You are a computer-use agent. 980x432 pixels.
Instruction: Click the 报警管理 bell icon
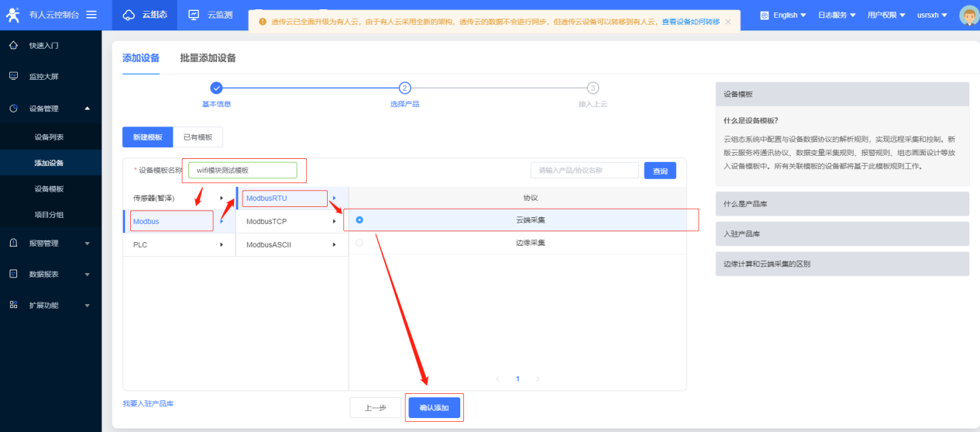[x=13, y=243]
